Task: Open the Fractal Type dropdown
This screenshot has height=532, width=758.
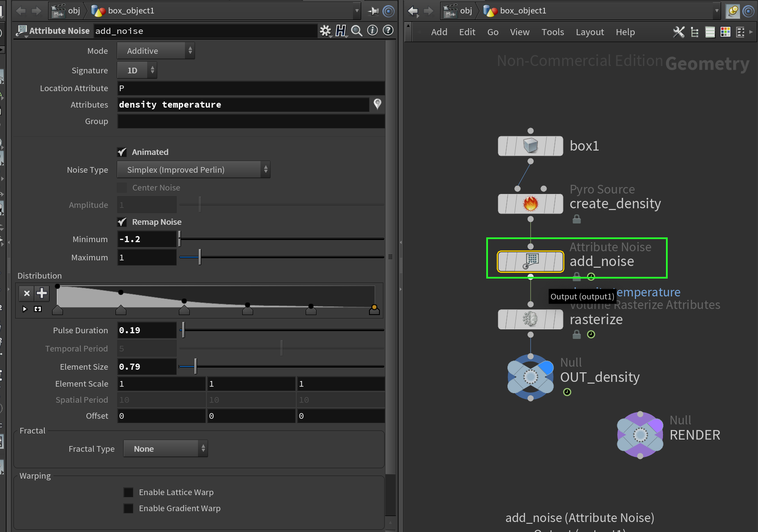Action: coord(165,448)
